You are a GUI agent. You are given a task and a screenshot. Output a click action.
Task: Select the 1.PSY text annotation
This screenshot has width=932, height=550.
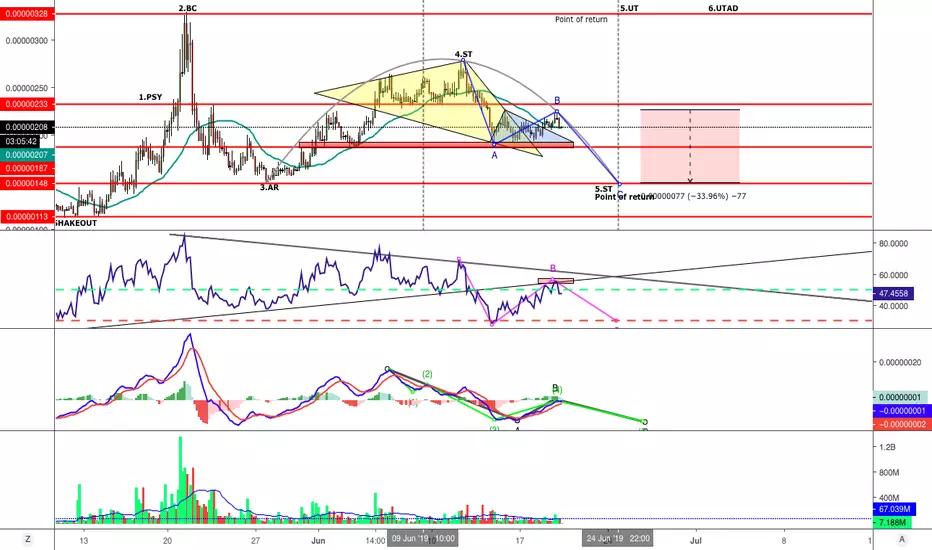[x=150, y=97]
